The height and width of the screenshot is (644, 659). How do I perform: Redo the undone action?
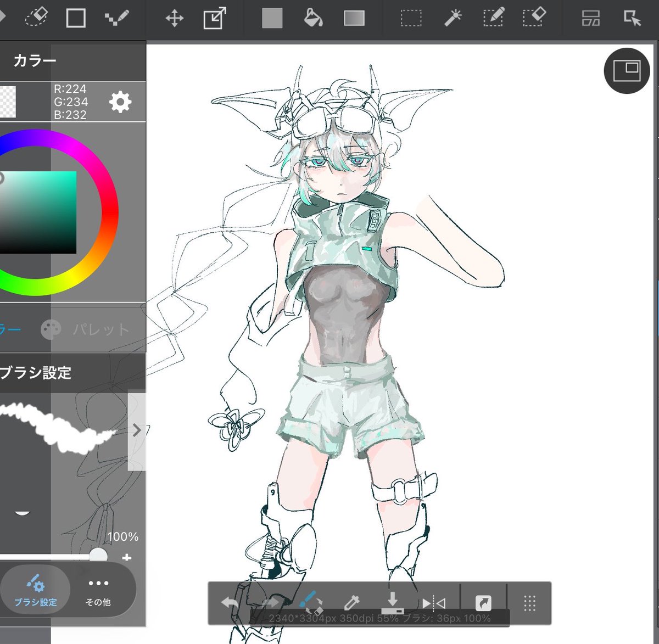point(270,603)
